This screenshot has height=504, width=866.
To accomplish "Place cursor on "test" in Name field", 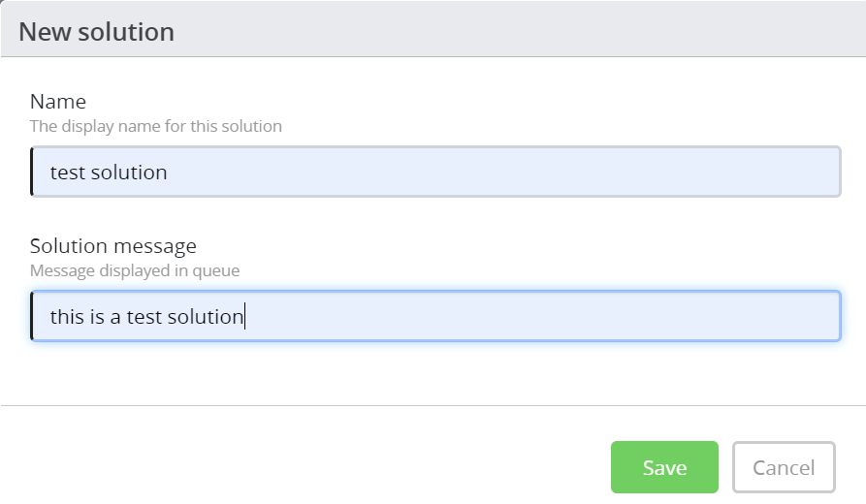I will (x=67, y=173).
